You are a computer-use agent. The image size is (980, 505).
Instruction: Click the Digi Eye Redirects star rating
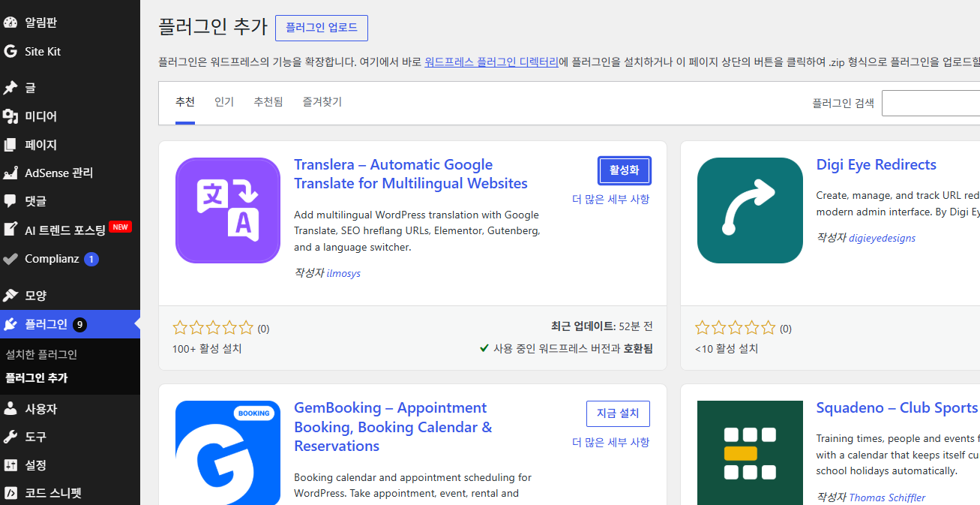click(x=736, y=328)
